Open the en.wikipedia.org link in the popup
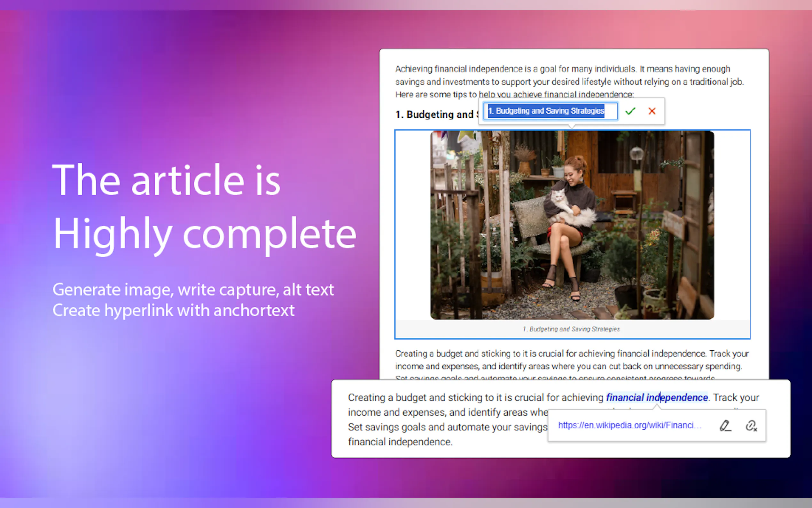This screenshot has width=812, height=508. point(629,425)
